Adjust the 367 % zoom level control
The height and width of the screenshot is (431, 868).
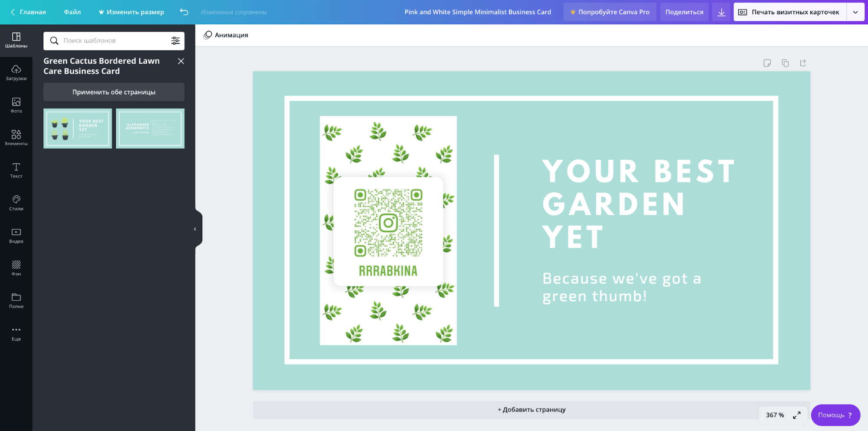click(775, 415)
